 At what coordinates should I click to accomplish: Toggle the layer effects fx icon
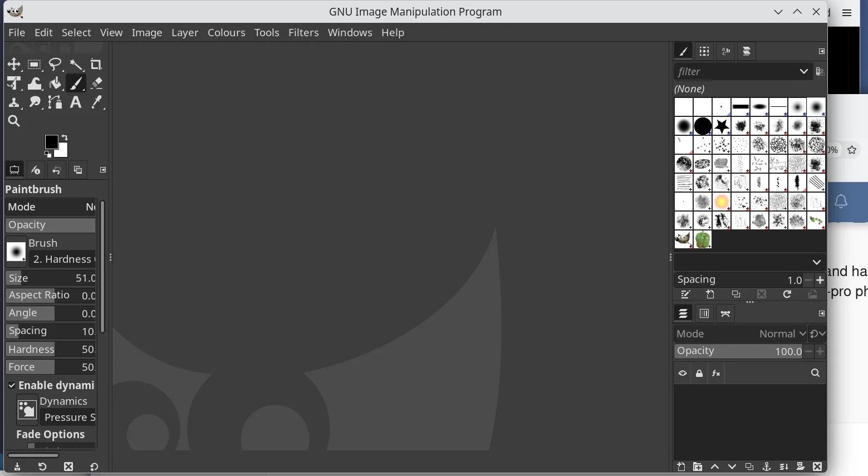717,374
